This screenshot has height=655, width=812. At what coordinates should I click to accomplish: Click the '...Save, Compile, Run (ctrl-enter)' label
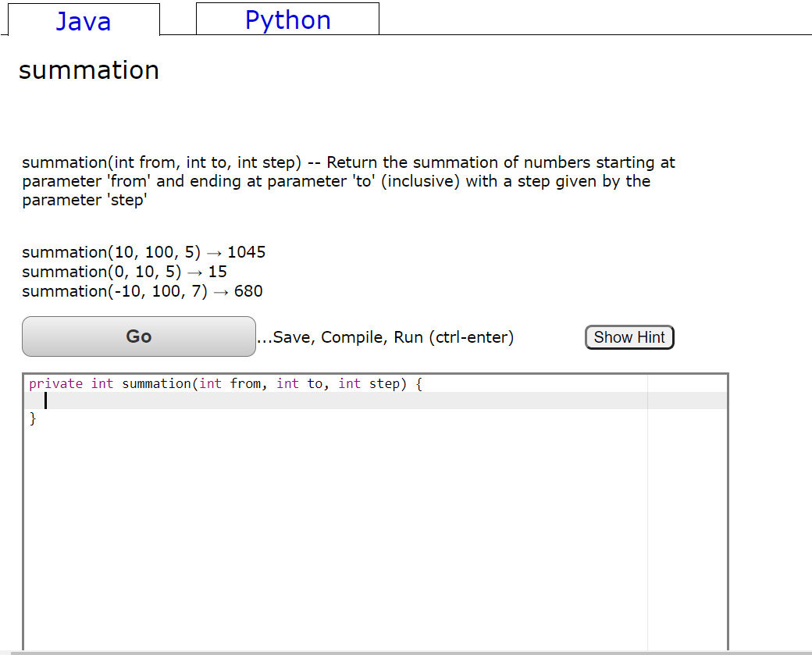pyautogui.click(x=385, y=337)
